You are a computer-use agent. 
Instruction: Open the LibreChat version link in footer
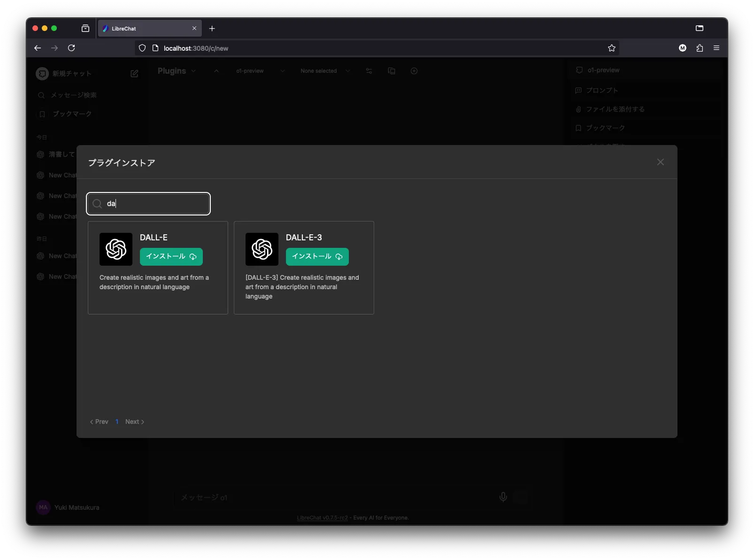(x=322, y=518)
